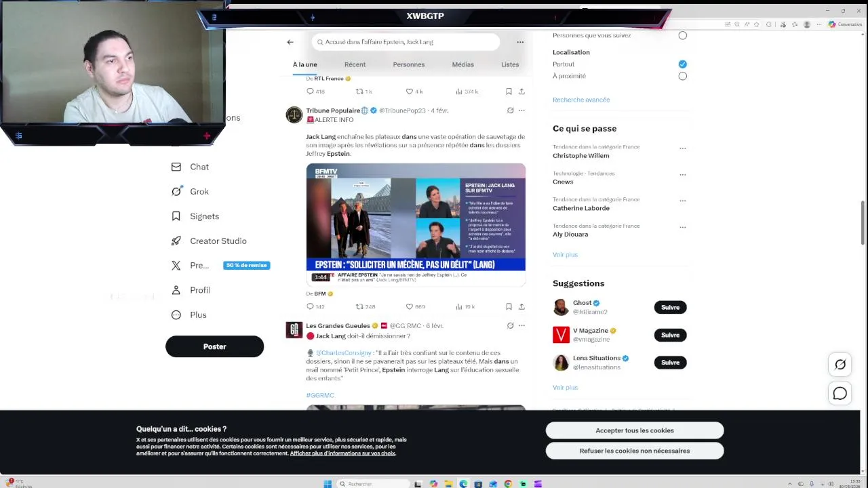
Task: Open Recherche avancée link
Action: tap(581, 100)
